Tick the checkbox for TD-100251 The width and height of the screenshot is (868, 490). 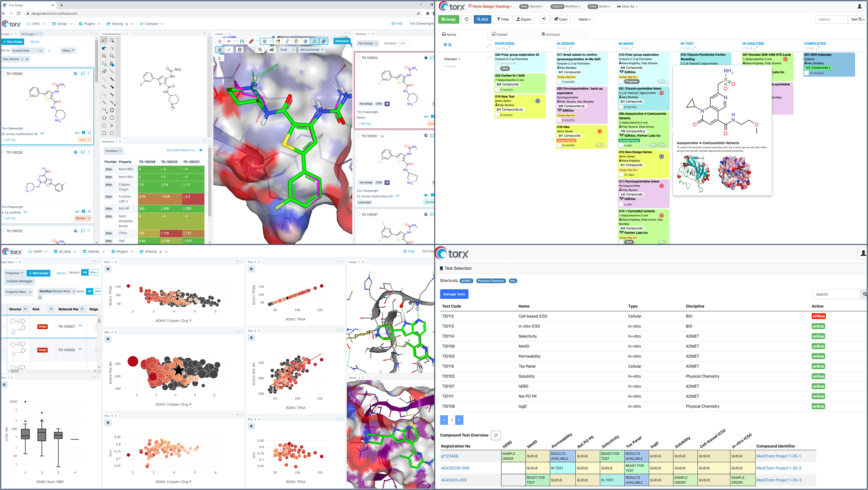359,136
